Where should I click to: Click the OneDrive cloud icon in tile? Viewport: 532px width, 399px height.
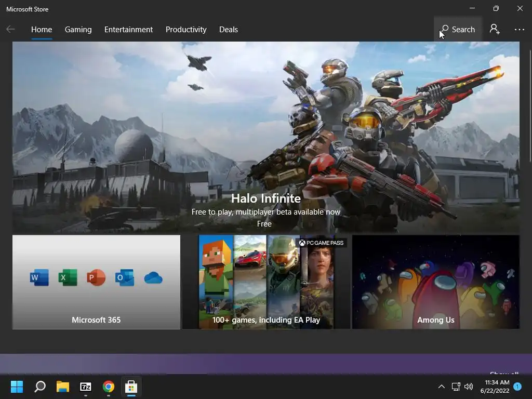(153, 278)
